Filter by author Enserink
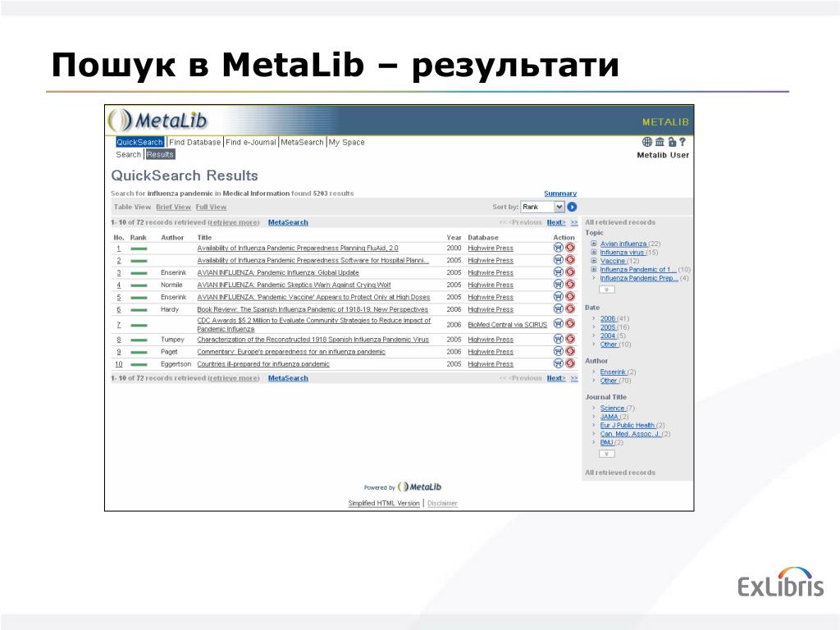This screenshot has height=630, width=840. point(613,372)
